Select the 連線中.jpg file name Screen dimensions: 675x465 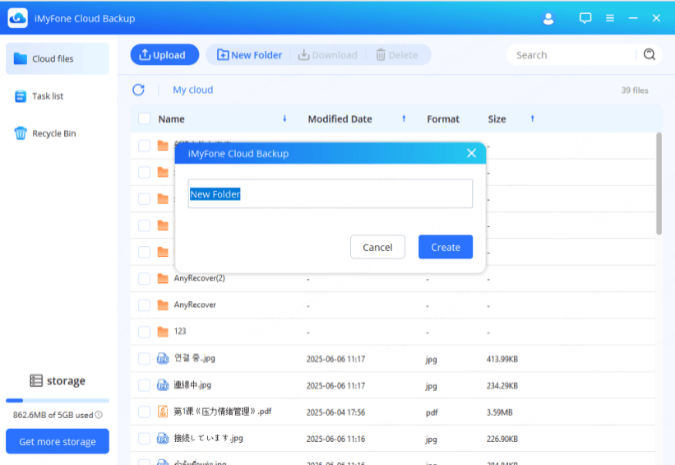coord(192,385)
